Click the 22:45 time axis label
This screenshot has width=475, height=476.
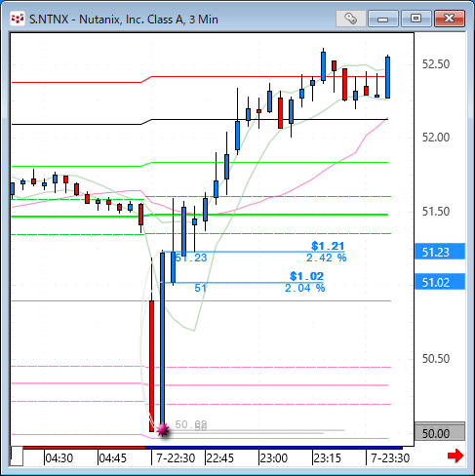coord(220,458)
